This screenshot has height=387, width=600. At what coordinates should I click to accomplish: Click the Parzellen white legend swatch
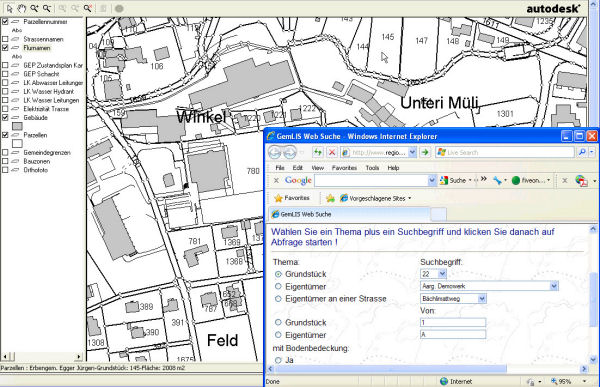pyautogui.click(x=17, y=144)
